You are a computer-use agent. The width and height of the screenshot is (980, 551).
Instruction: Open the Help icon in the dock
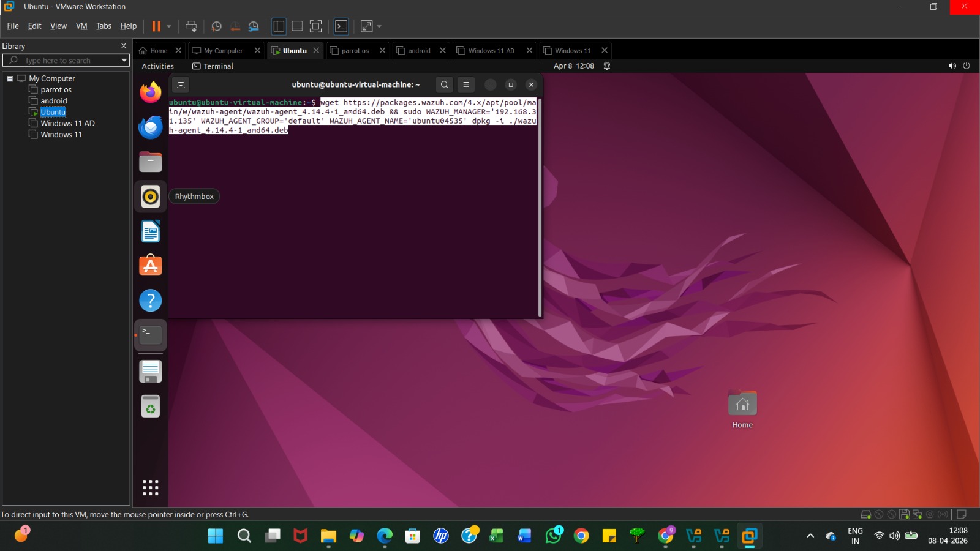(151, 301)
